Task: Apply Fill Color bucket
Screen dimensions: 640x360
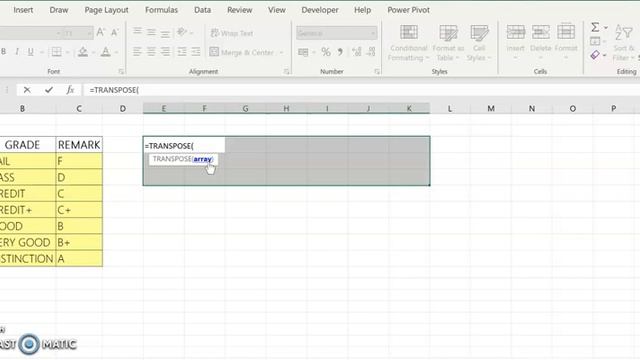Action: coord(83,52)
